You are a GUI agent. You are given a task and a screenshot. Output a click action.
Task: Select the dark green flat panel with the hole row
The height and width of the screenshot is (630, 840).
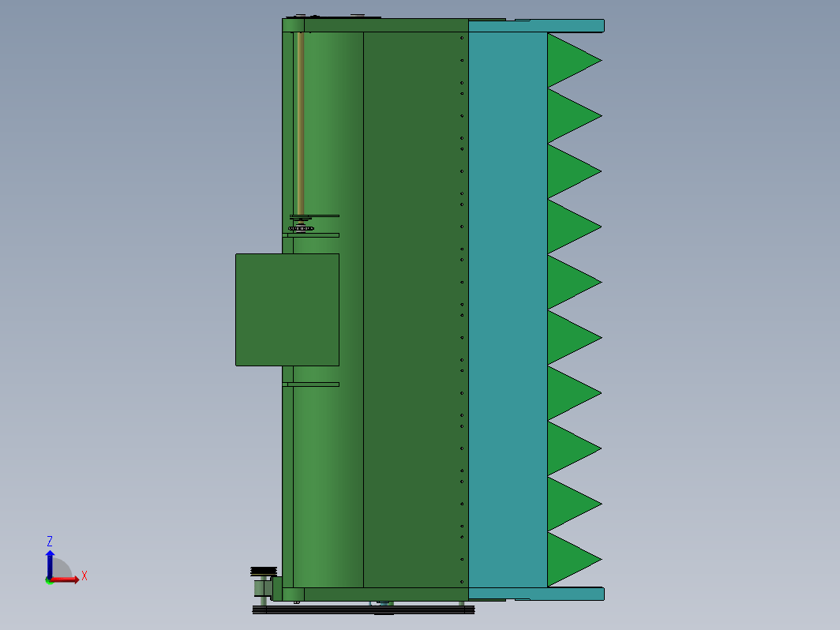pos(416,309)
